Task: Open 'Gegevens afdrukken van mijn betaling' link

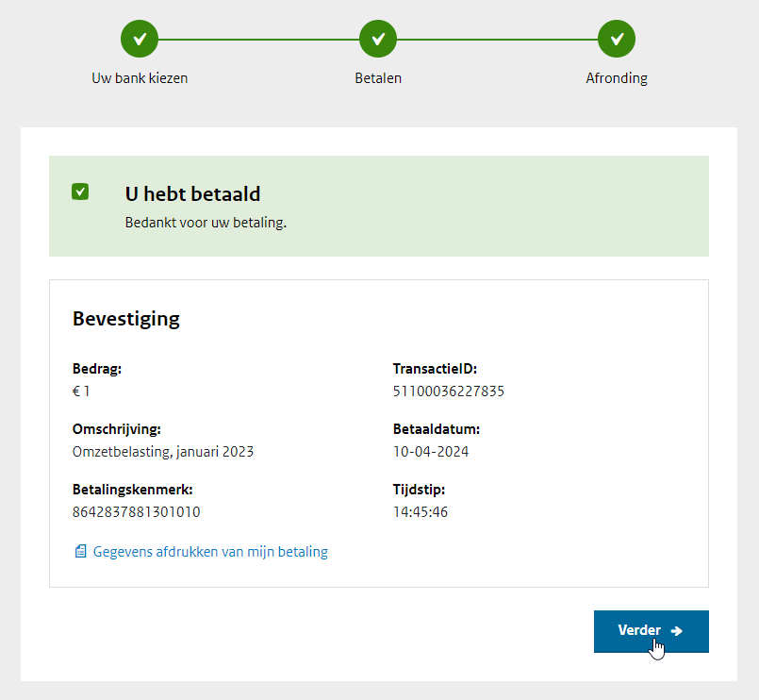Action: coord(210,552)
